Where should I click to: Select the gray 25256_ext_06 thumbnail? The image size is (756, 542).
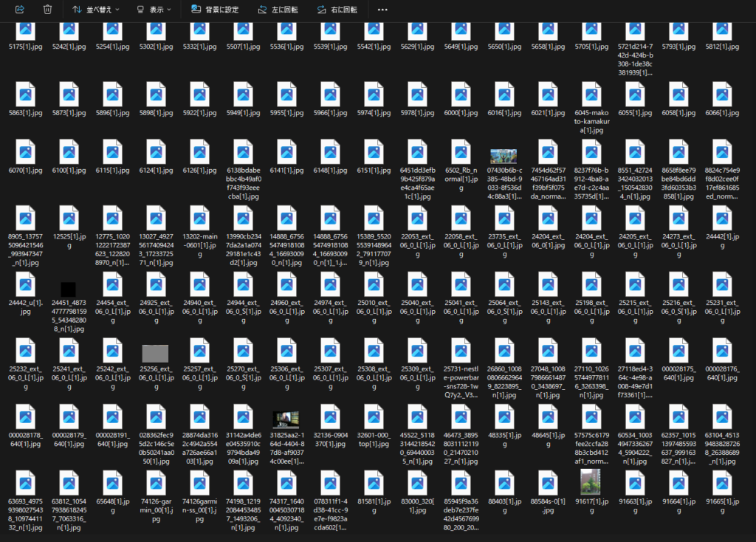[x=156, y=352]
